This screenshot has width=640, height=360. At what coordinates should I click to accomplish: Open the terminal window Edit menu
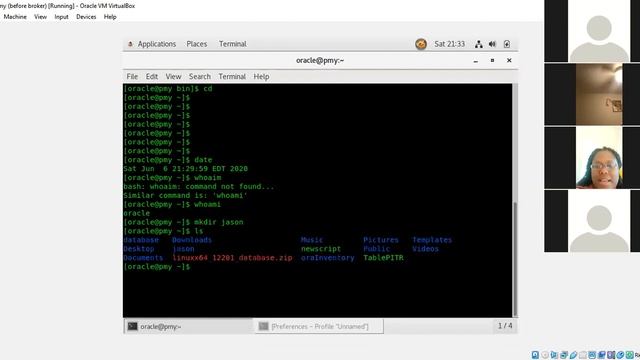point(152,76)
